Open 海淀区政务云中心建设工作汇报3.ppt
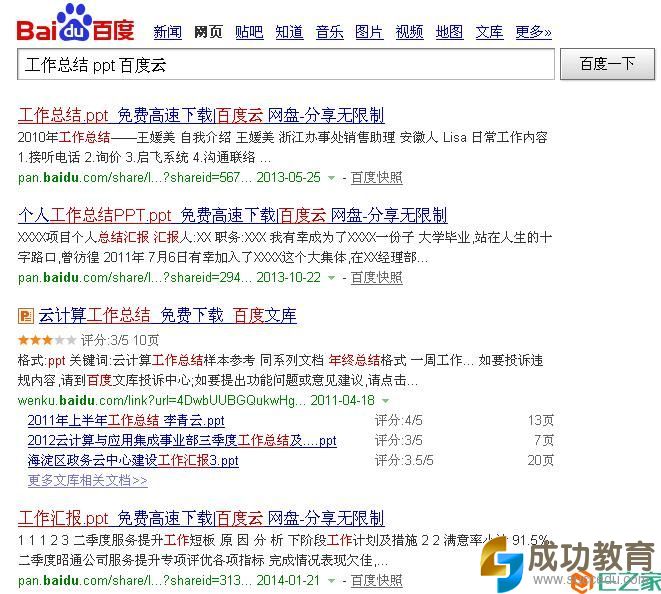 coord(133,460)
